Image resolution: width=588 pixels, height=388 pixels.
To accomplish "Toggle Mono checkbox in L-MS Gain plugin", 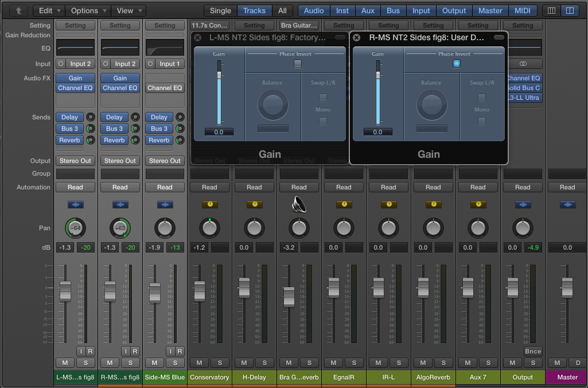I will pyautogui.click(x=323, y=121).
